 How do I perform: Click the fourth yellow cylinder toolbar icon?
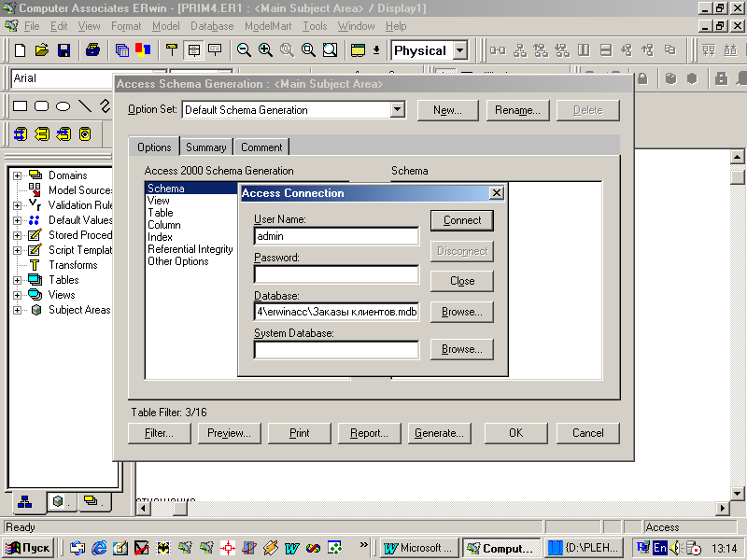click(85, 134)
